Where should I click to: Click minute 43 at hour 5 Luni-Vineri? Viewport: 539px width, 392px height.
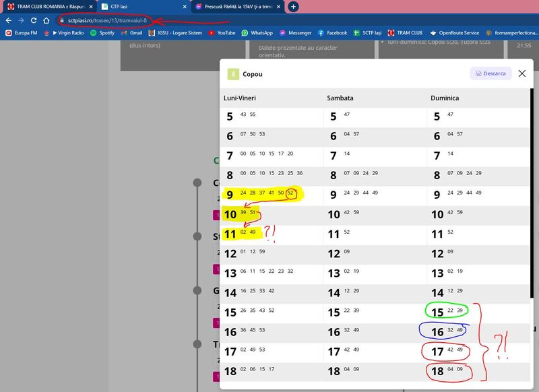pyautogui.click(x=243, y=115)
